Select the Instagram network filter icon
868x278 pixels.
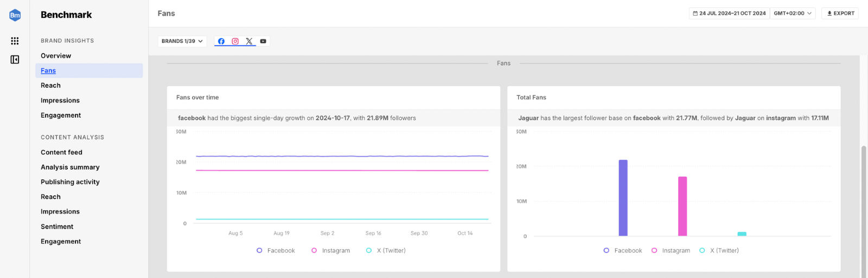pyautogui.click(x=235, y=41)
